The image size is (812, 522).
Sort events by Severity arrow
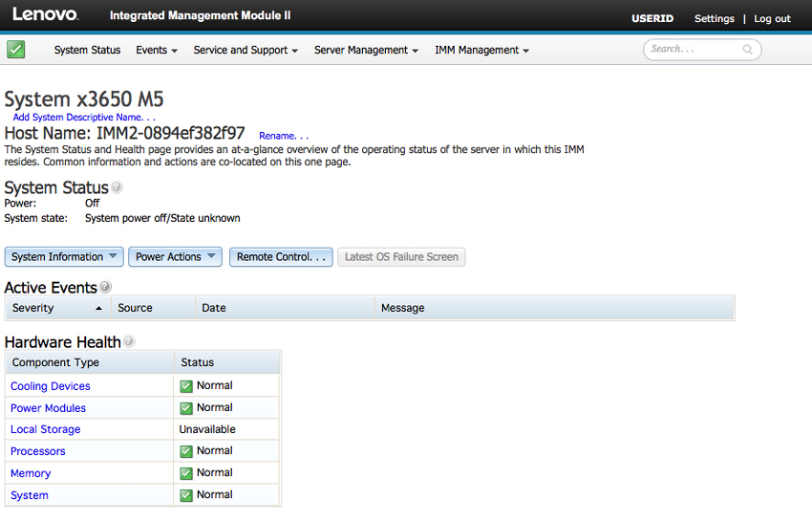99,309
